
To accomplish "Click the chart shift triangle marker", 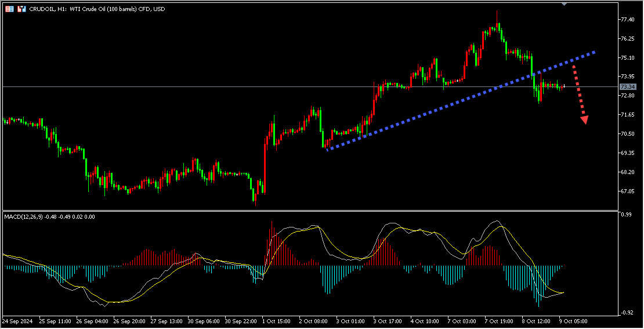I will click(x=564, y=4).
